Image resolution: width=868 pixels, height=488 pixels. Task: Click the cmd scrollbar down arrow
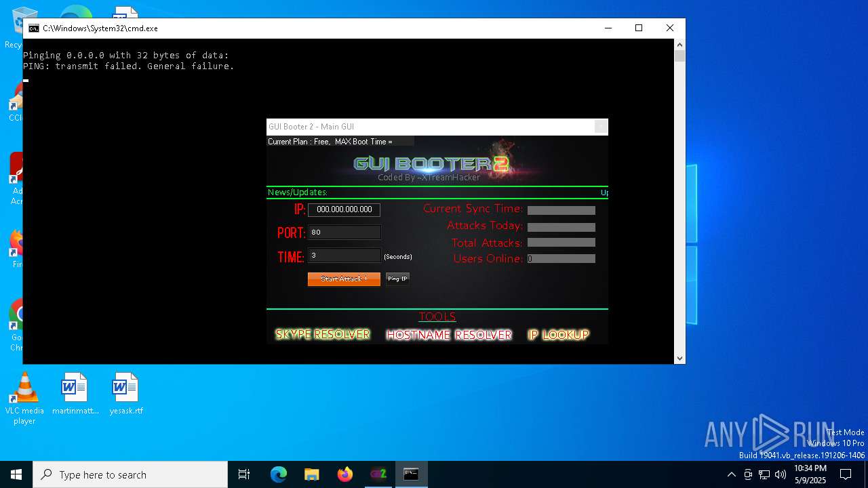[x=679, y=358]
